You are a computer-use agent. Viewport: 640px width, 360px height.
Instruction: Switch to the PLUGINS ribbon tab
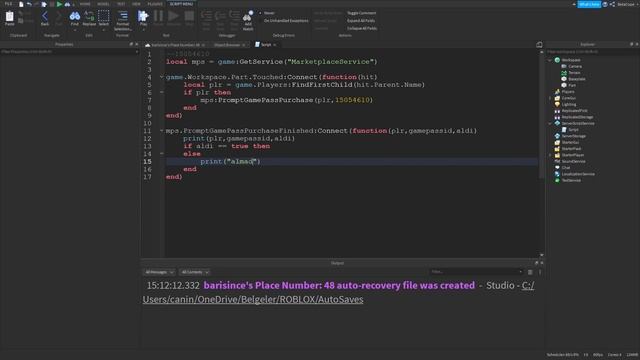[155, 4]
